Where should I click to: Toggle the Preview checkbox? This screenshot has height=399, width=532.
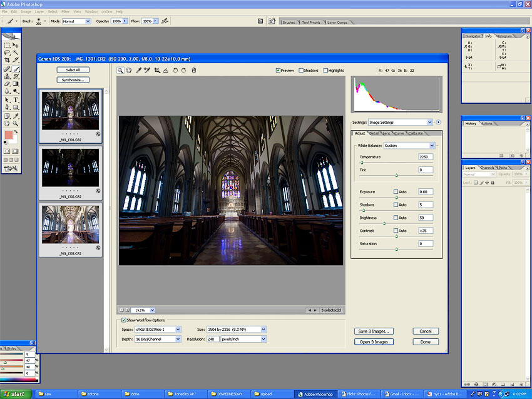click(278, 71)
